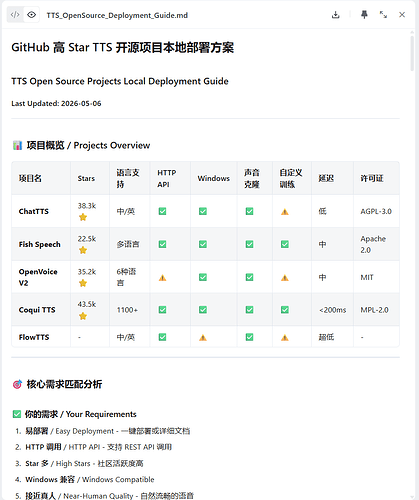Click OpenVoice V2 custom training warning icon
The width and height of the screenshot is (419, 500).
285,278
